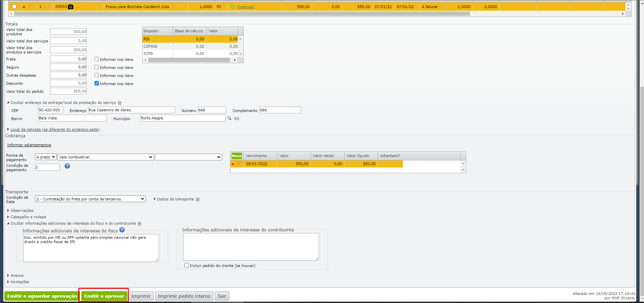Viewport: 644px width, 303px height.
Task: Click the installments table down scroll arrow
Action: pos(463,170)
